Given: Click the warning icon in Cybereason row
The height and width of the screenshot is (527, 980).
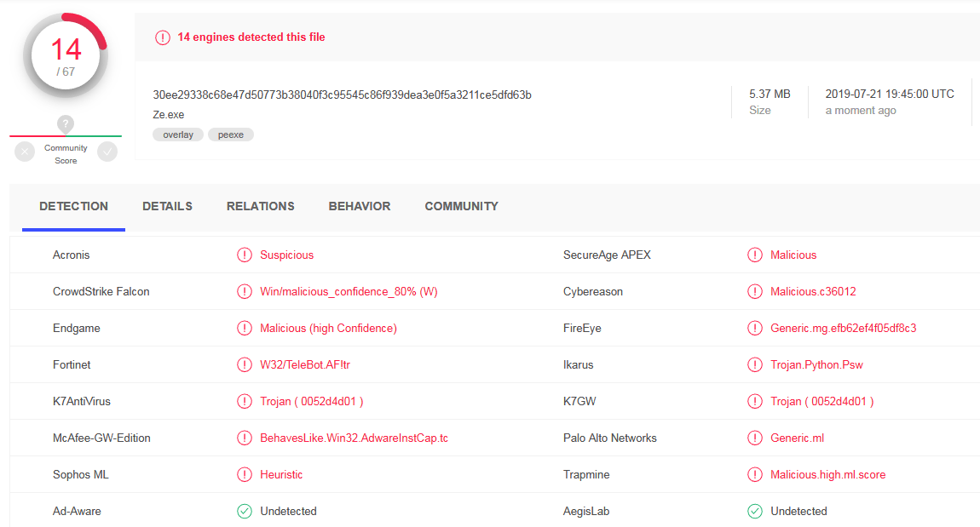Looking at the screenshot, I should tap(755, 292).
